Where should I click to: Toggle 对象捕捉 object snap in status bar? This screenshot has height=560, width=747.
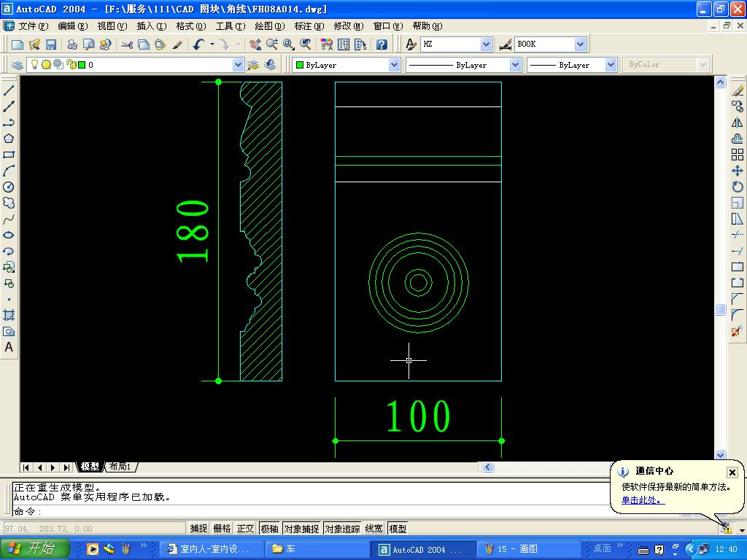click(301, 529)
